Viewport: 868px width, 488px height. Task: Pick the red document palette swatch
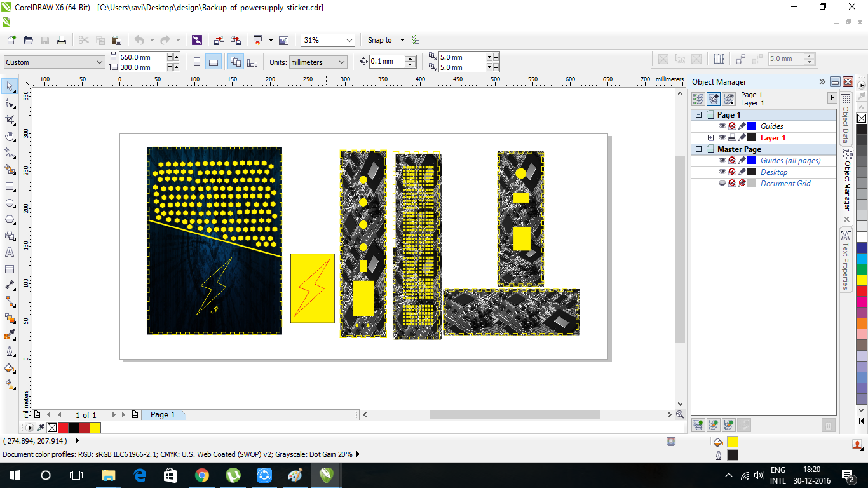pos(63,428)
